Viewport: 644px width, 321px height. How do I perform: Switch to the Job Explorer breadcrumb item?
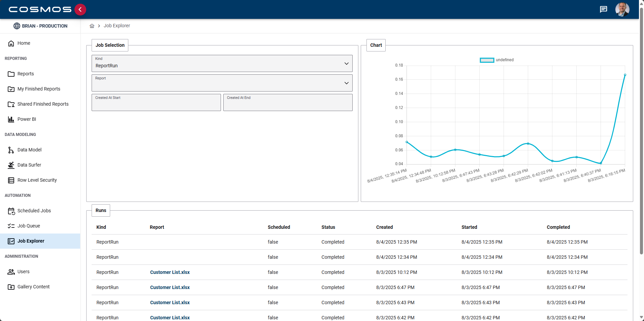117,26
